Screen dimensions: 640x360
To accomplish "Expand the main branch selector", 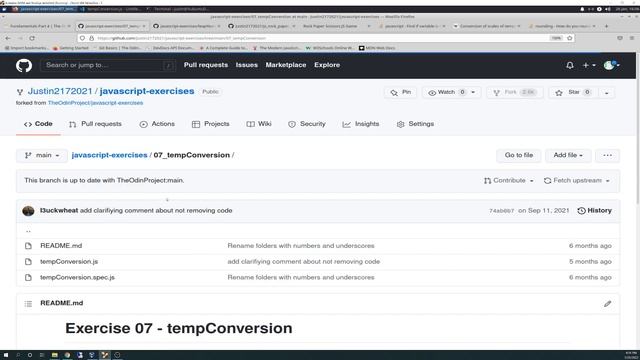I will pyautogui.click(x=42, y=156).
